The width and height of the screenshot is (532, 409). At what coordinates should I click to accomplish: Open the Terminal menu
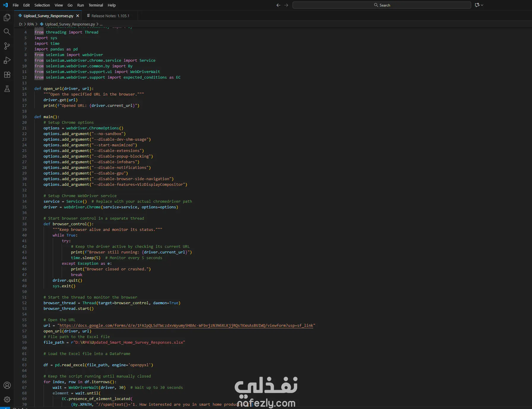coord(96,5)
